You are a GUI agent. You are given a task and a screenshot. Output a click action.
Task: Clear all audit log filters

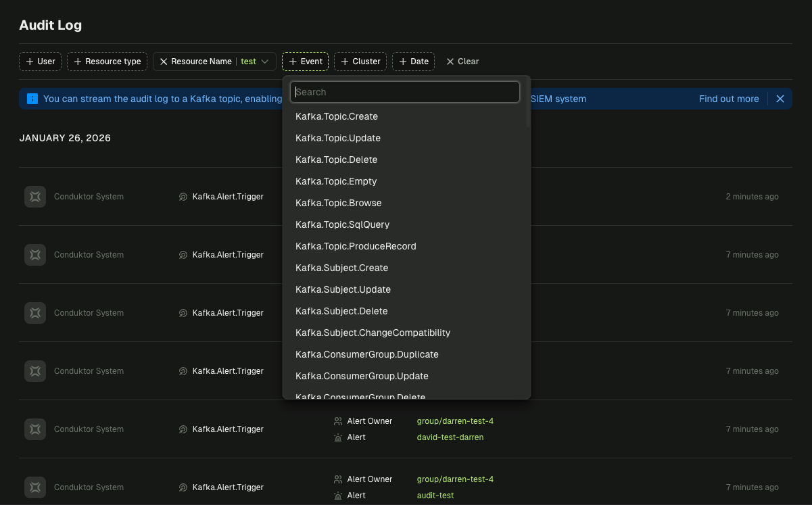coord(462,62)
